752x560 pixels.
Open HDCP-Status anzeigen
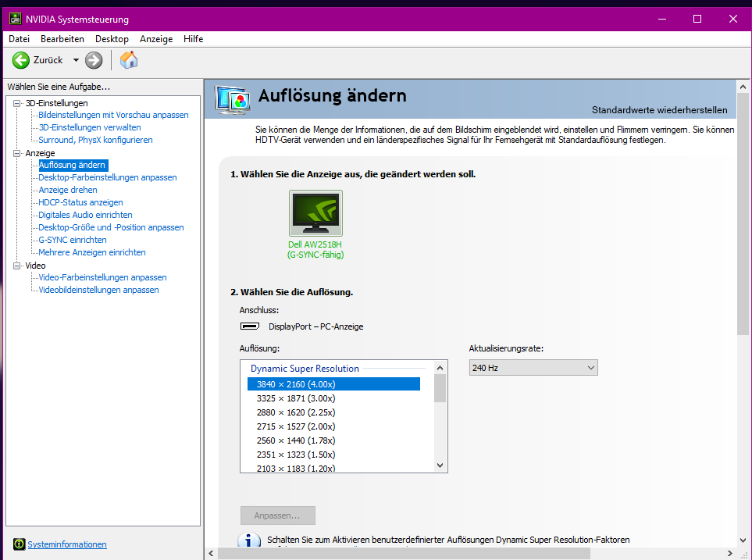pyautogui.click(x=80, y=202)
